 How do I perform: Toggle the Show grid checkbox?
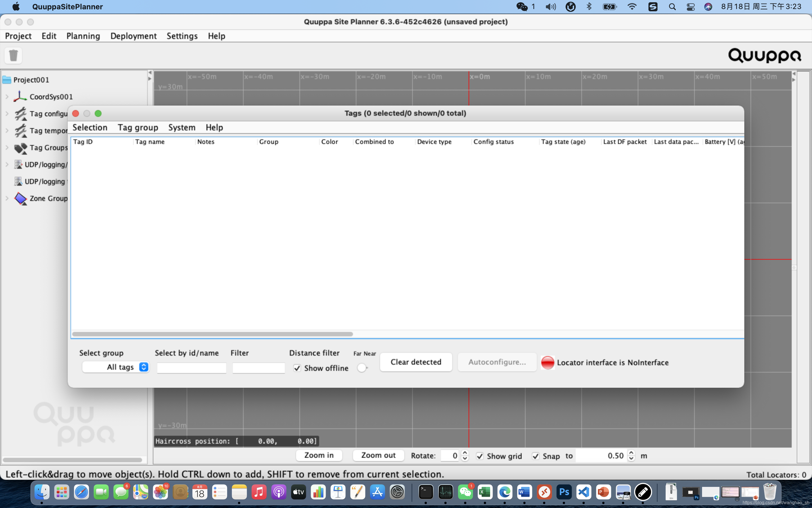tap(480, 456)
